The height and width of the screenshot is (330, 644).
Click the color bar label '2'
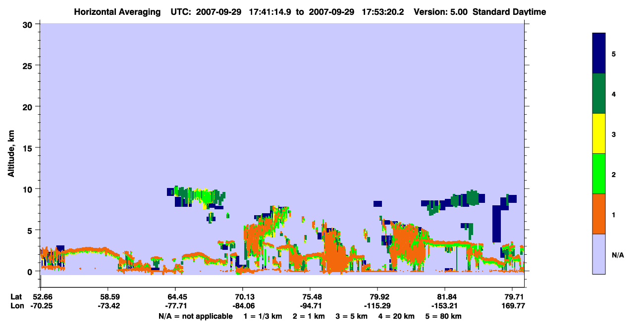(x=613, y=174)
